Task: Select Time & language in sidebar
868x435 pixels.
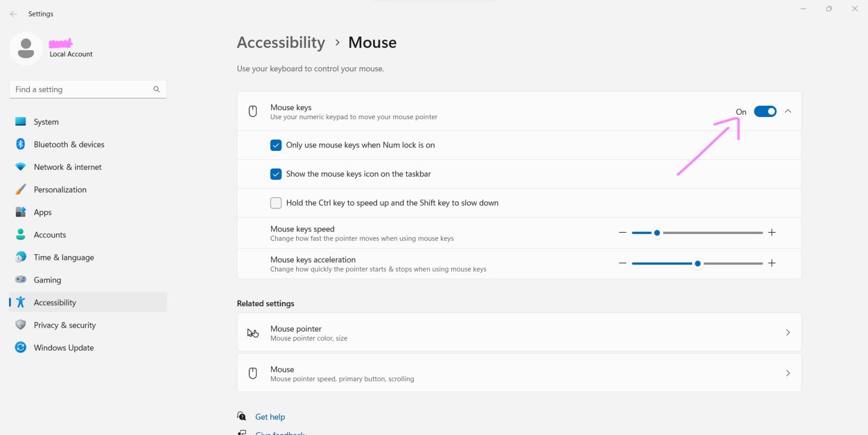Action: (x=63, y=258)
